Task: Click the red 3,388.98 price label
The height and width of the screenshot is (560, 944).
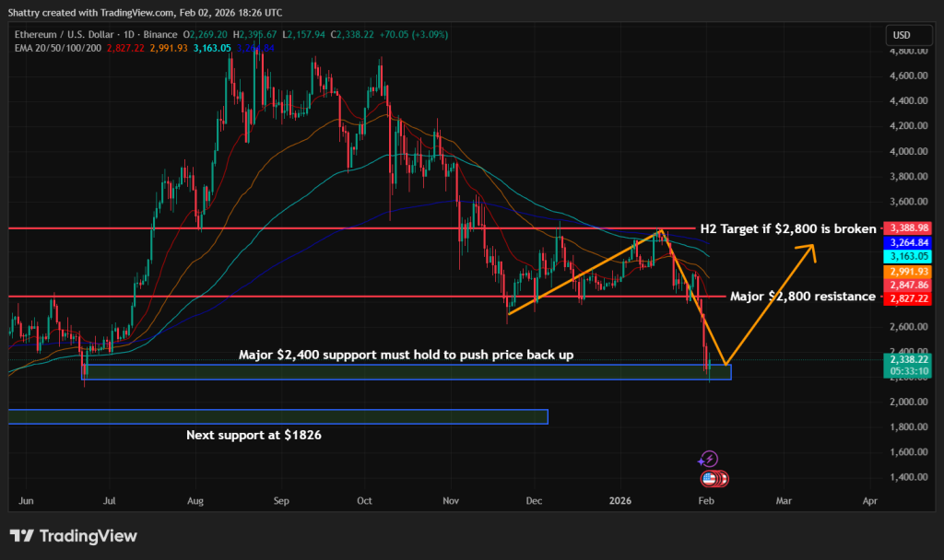Action: [906, 227]
